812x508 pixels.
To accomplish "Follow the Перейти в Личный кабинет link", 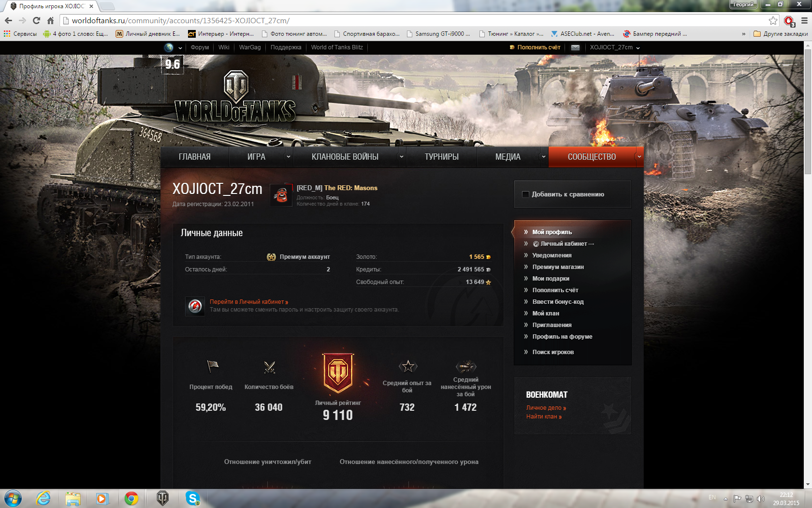I will (x=249, y=302).
